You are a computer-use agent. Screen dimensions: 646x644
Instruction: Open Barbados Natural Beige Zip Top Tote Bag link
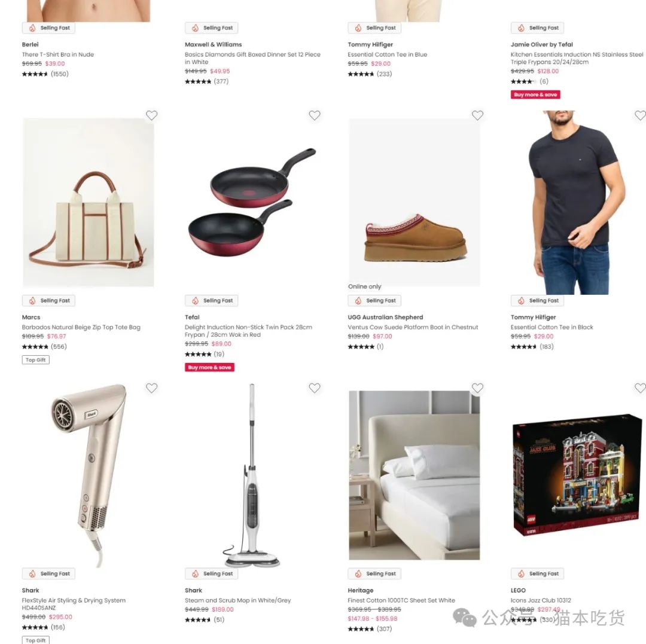click(x=81, y=327)
